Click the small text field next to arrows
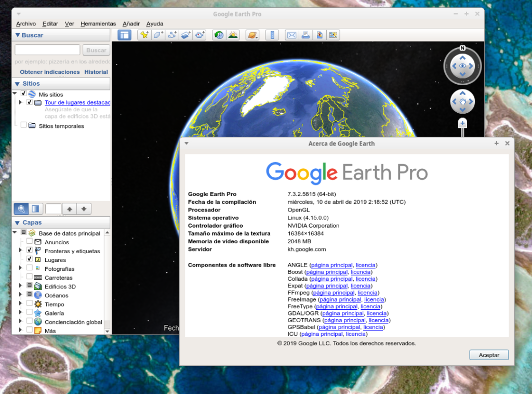Screen dimensions: 532x394 coord(54,209)
